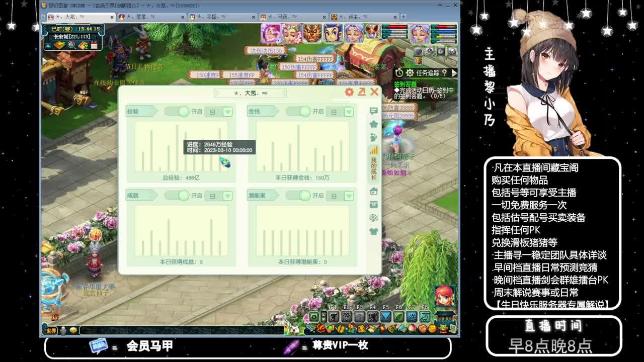The image size is (644, 362).
Task: Switch to the 莹莹 character tab
Action: click(151, 17)
